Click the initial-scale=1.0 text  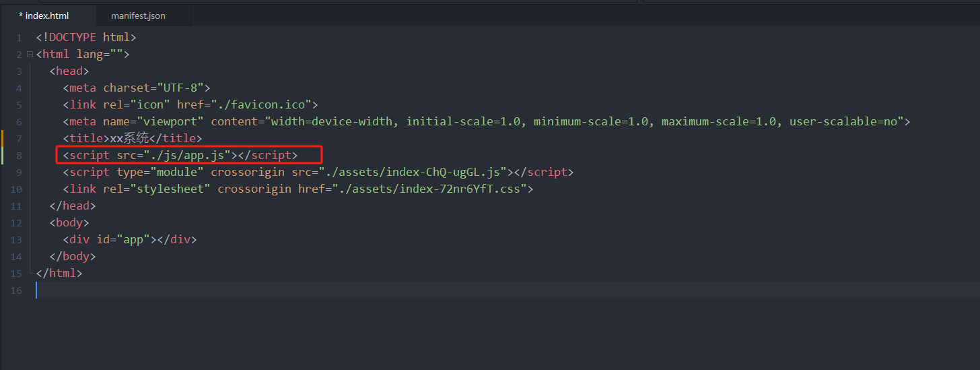463,121
